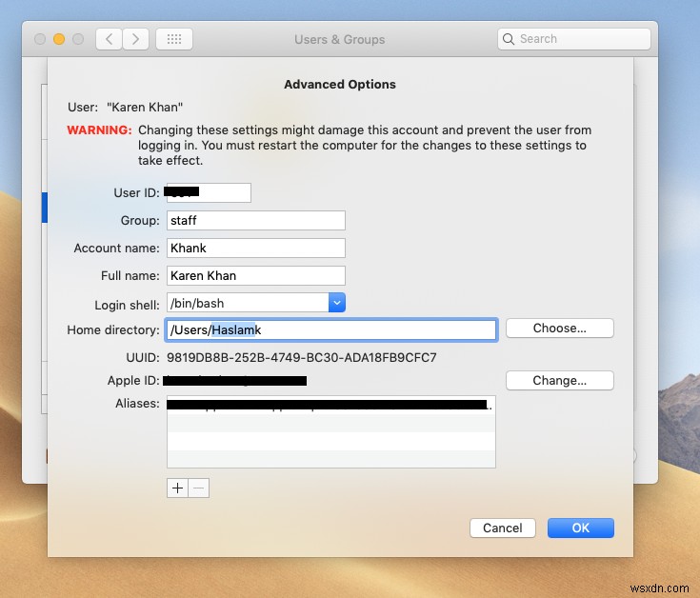
Task: Click the UUID value text
Action: [302, 357]
